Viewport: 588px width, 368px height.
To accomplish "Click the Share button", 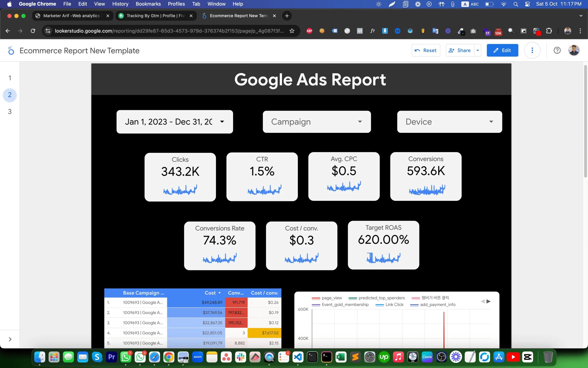I will point(460,50).
